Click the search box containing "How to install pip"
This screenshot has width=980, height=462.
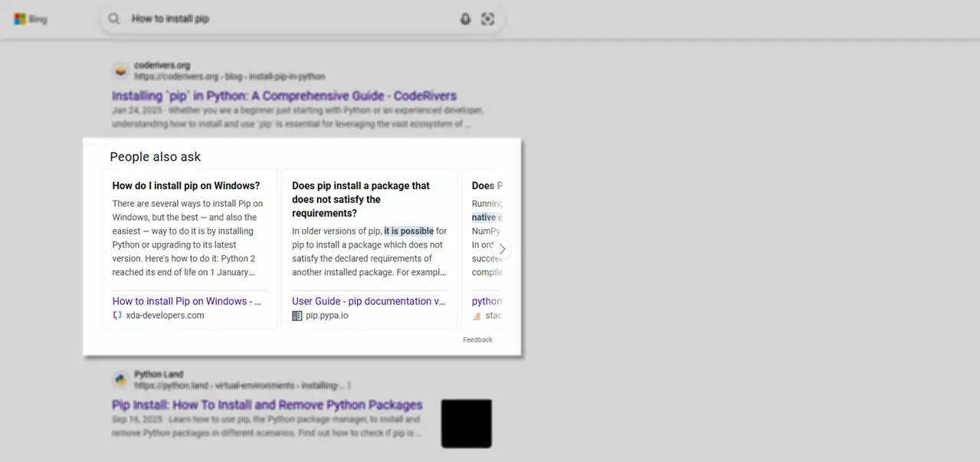(303, 19)
